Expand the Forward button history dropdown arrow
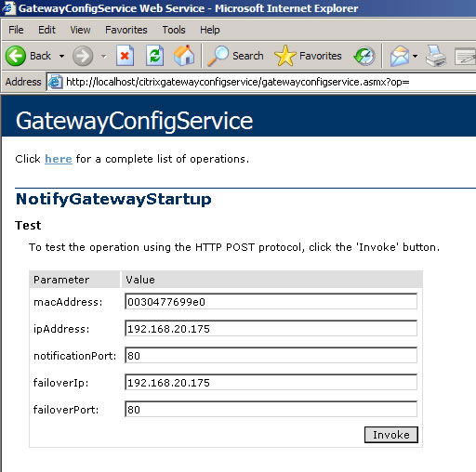 (x=104, y=57)
